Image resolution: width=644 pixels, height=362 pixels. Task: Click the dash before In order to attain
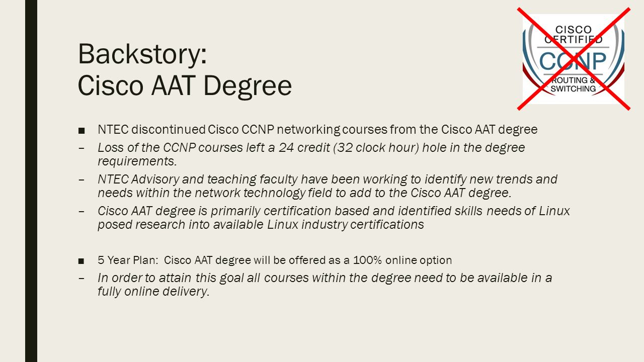pyautogui.click(x=82, y=278)
